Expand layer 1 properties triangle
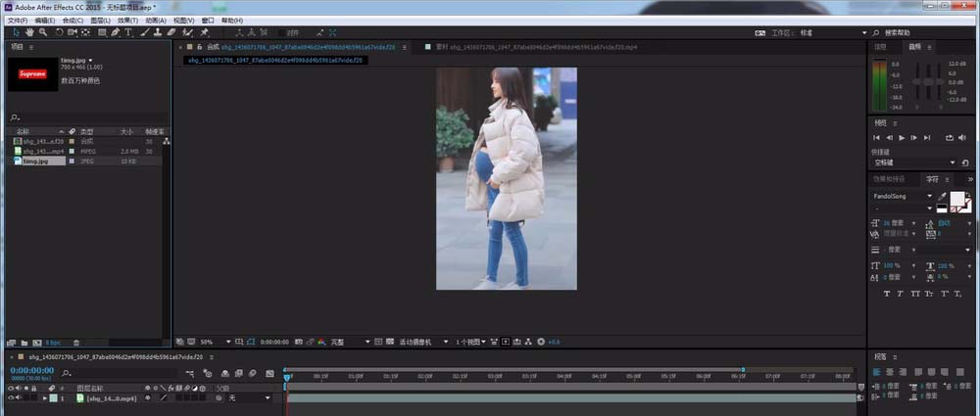 click(x=45, y=397)
